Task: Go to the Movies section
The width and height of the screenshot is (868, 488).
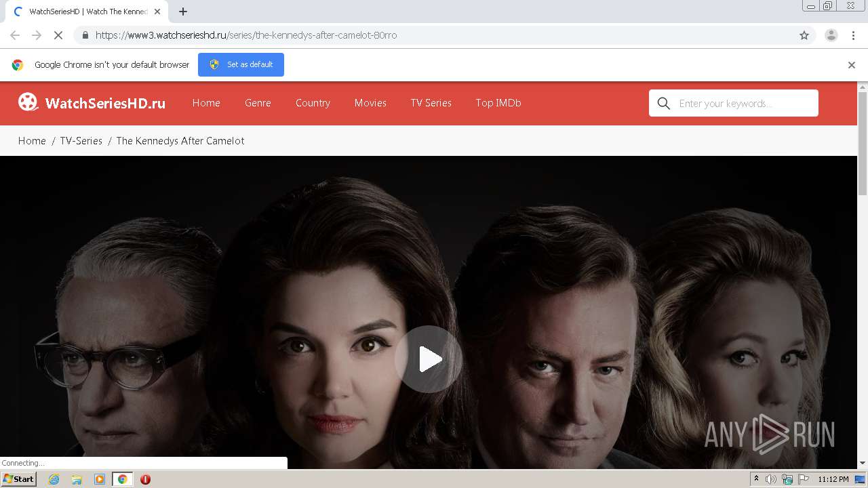Action: point(370,103)
